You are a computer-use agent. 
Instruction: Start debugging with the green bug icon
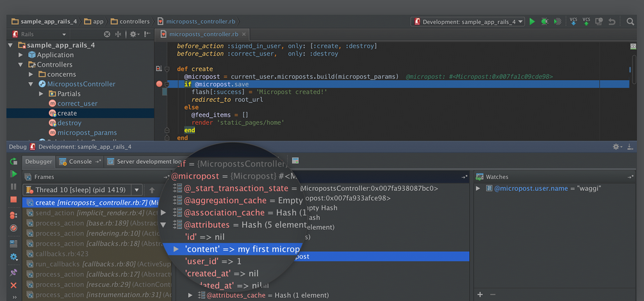[545, 22]
